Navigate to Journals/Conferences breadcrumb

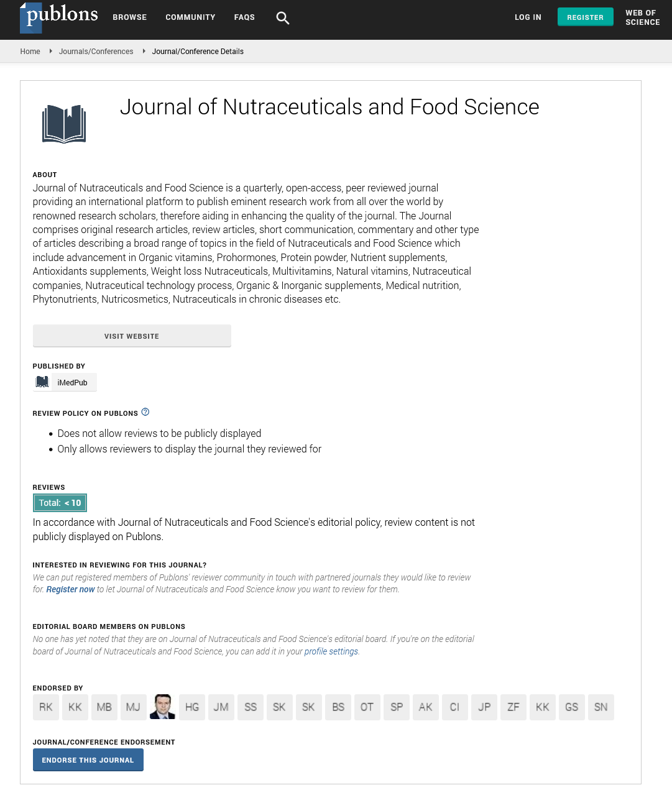click(x=96, y=52)
